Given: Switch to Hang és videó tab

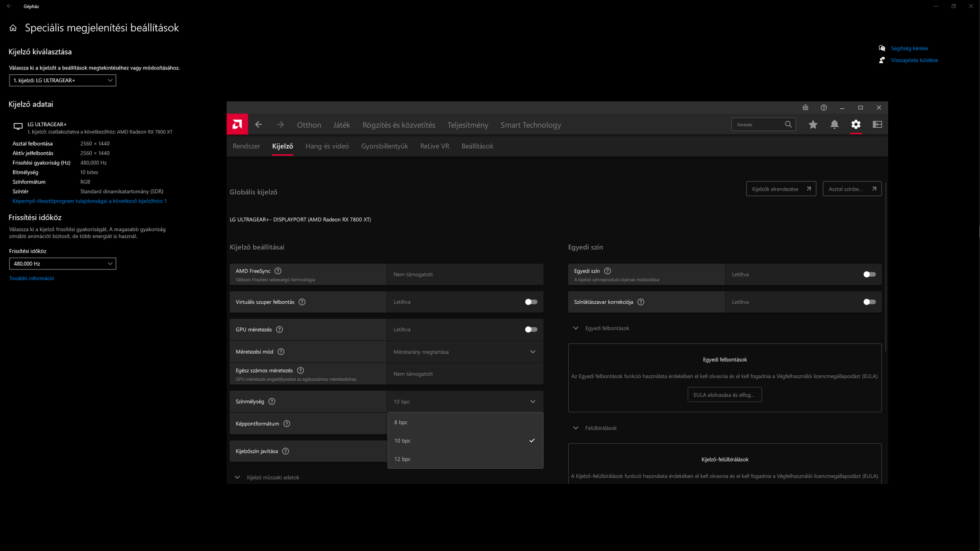Looking at the screenshot, I should pyautogui.click(x=327, y=146).
